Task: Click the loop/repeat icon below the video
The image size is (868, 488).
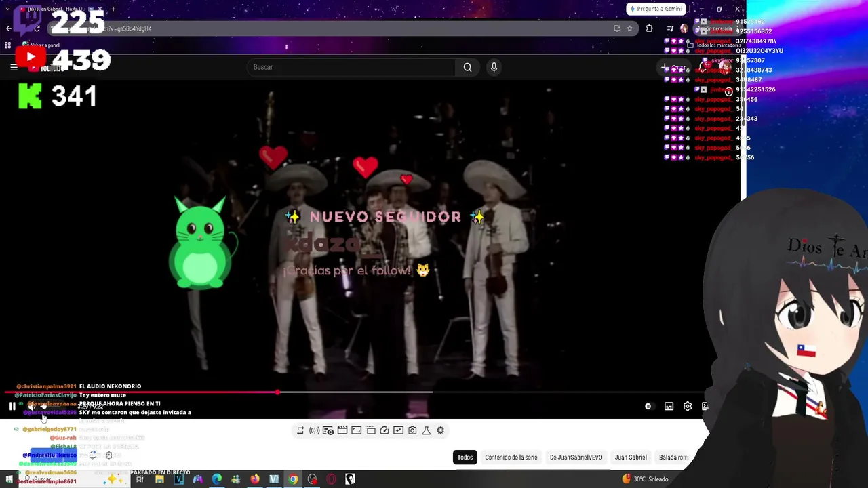Action: coord(300,430)
